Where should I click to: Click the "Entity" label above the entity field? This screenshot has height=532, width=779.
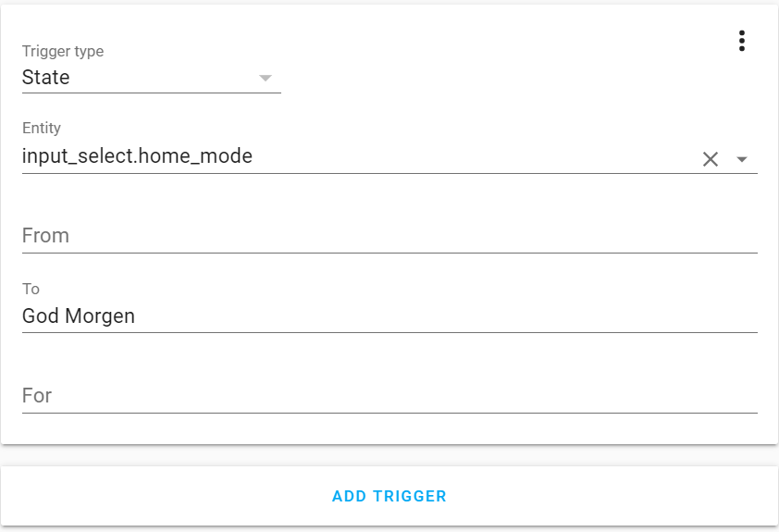click(42, 129)
